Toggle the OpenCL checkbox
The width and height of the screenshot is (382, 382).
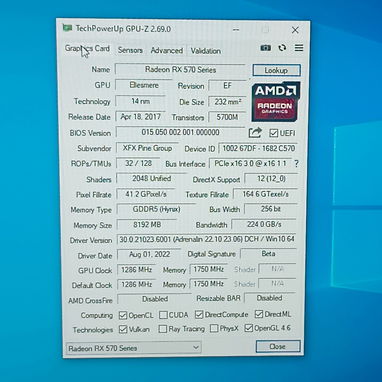(123, 315)
